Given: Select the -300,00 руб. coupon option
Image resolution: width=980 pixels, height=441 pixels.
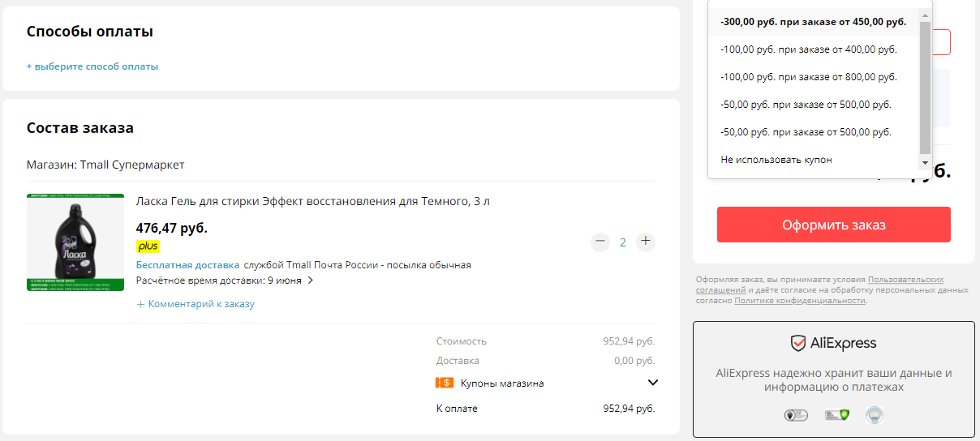Looking at the screenshot, I should tap(814, 22).
